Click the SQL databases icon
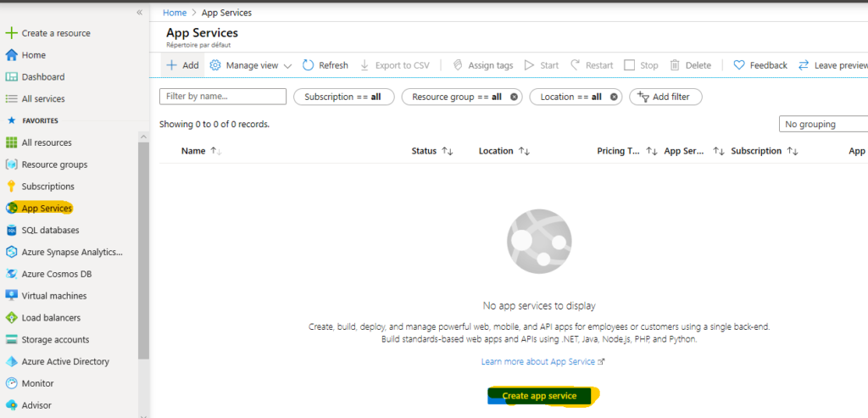868x418 pixels. pyautogui.click(x=11, y=230)
